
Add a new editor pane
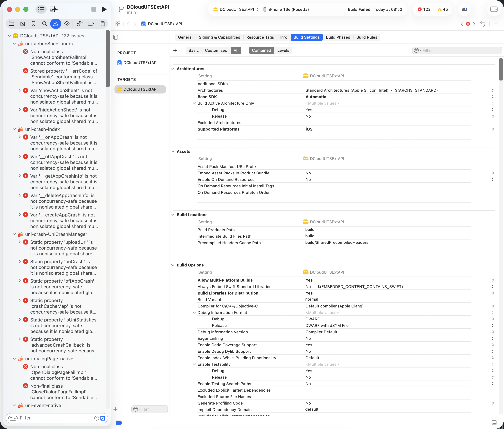[x=496, y=24]
